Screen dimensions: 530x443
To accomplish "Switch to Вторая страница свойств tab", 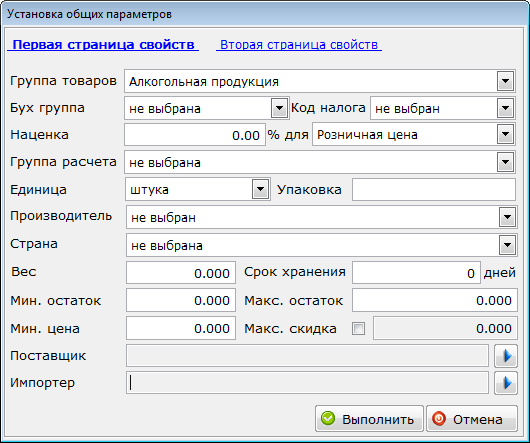I will (x=299, y=45).
